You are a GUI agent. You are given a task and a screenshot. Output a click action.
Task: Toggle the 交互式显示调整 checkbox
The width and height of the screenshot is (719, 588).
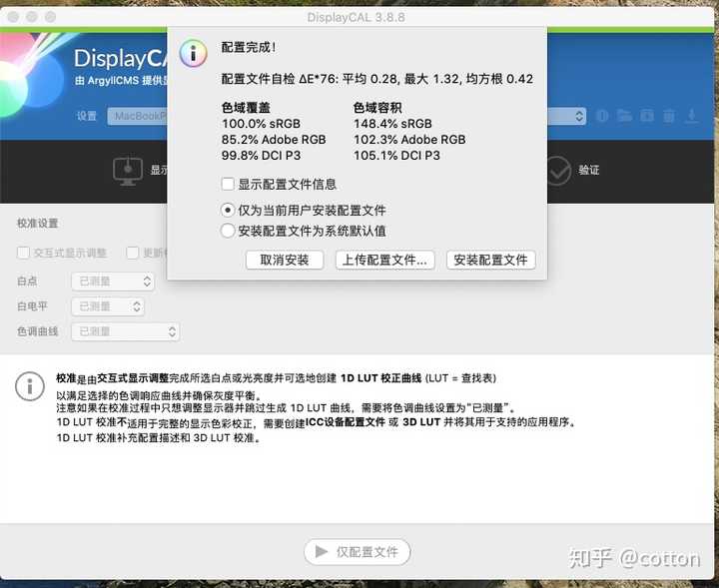click(x=23, y=253)
